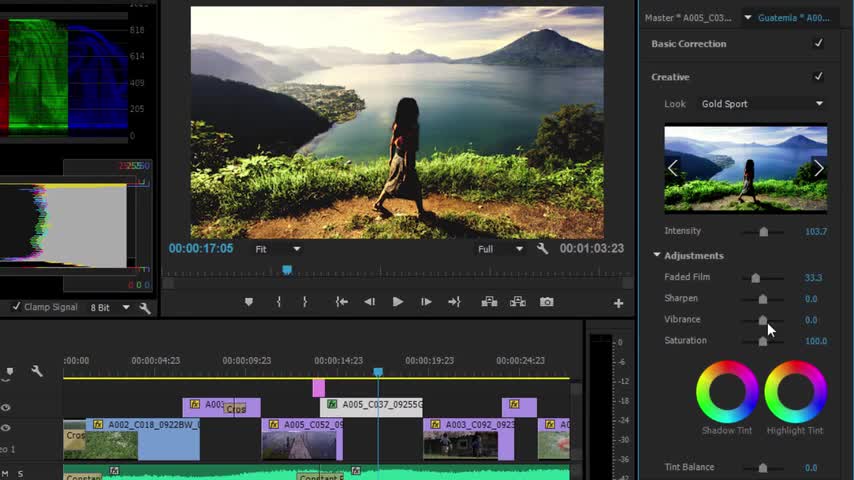
Task: Click the Cross Dissolve transition on A003 clip
Action: tap(235, 409)
